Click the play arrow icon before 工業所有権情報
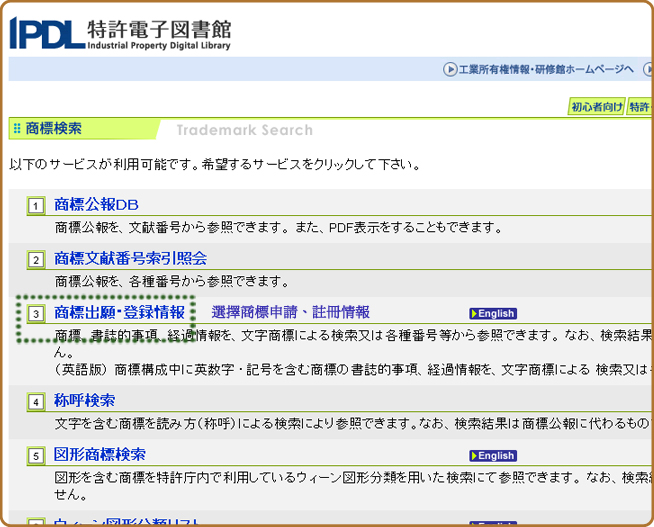The height and width of the screenshot is (527, 654). coord(450,69)
